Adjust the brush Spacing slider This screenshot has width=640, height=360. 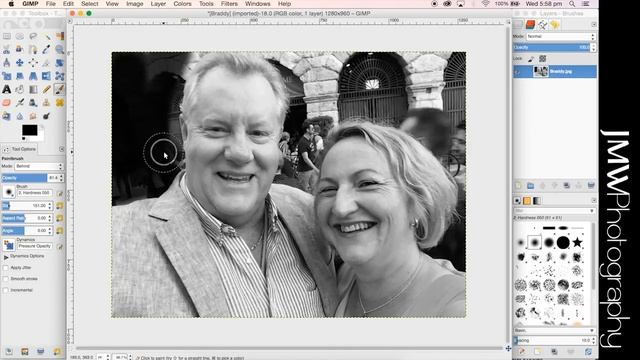(553, 340)
